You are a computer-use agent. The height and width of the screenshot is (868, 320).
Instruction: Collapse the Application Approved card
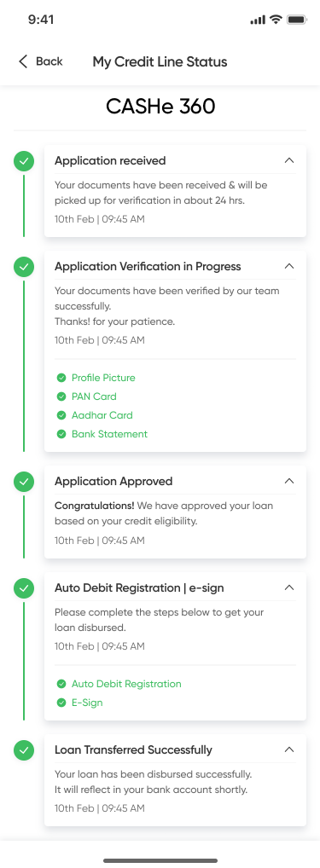[x=288, y=481]
